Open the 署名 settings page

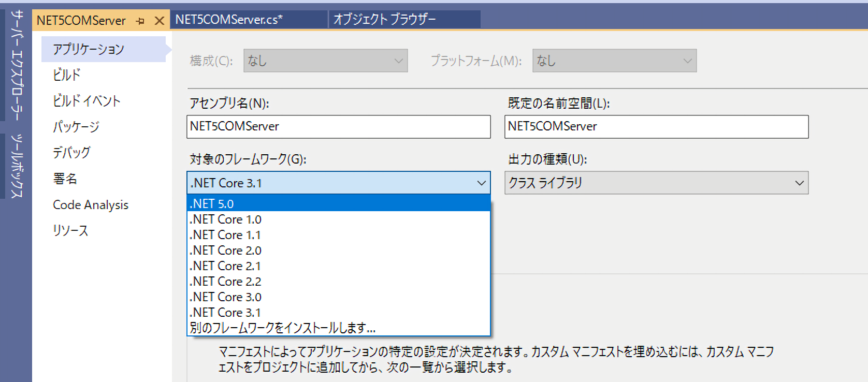[x=65, y=179]
